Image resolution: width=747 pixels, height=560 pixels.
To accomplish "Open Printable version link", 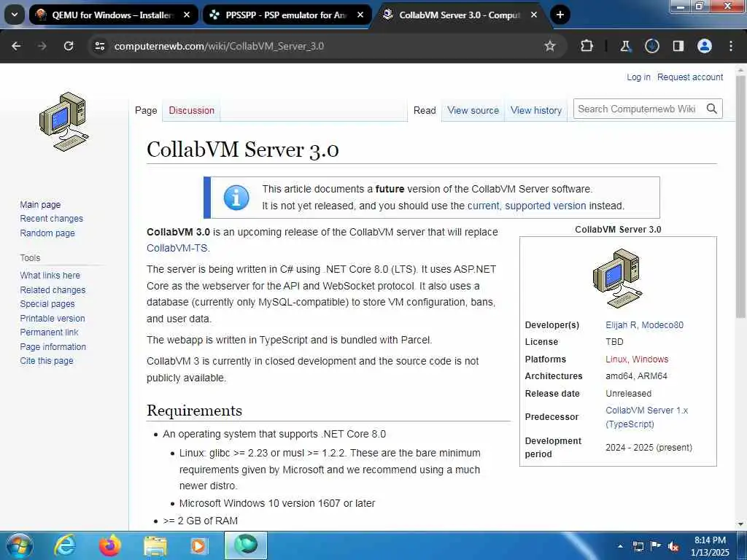I will pyautogui.click(x=53, y=318).
